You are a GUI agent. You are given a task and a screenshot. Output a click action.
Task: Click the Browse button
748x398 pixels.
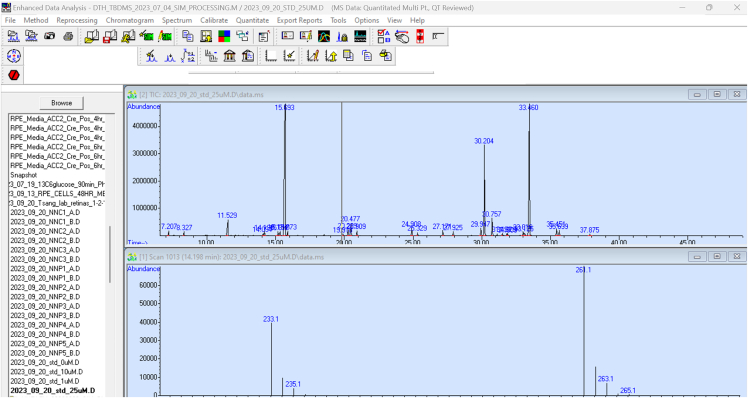coord(62,103)
